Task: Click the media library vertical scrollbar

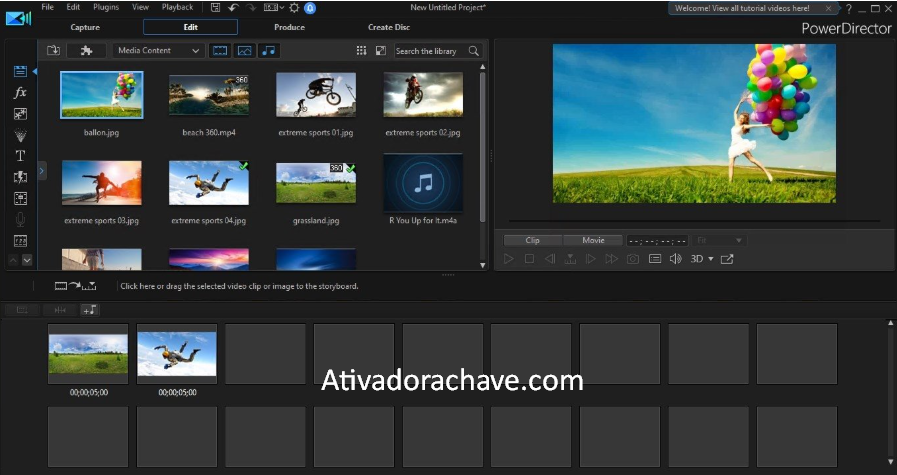Action: tap(483, 130)
